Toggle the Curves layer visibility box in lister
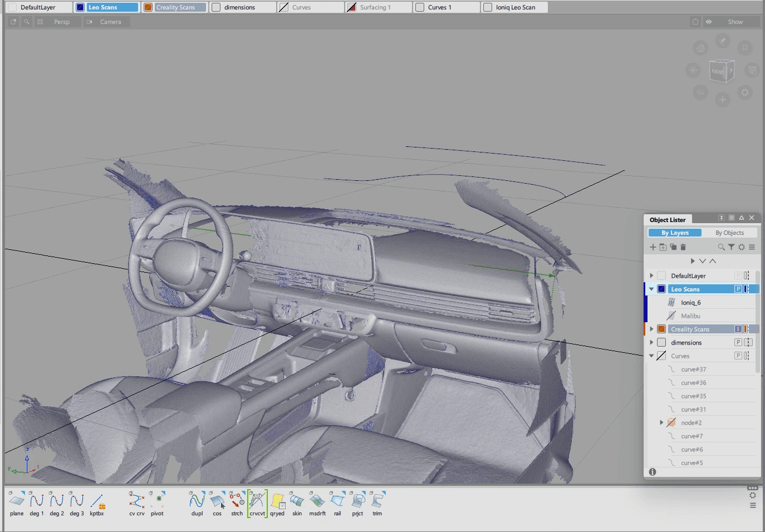The image size is (765, 532). coord(661,356)
